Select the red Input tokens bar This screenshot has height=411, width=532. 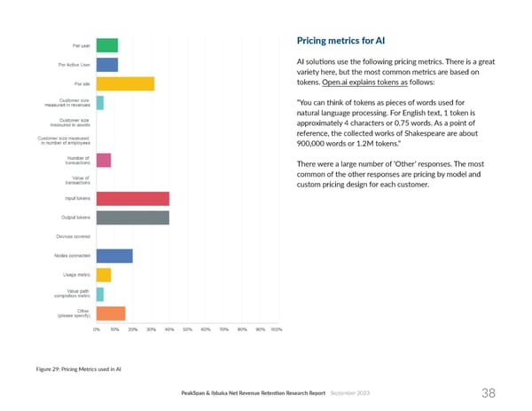[x=132, y=199]
